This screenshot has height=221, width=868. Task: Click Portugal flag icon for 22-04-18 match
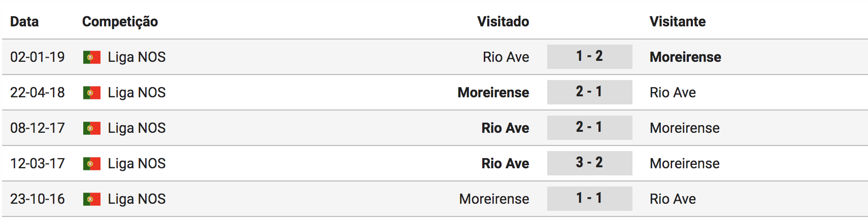click(92, 93)
